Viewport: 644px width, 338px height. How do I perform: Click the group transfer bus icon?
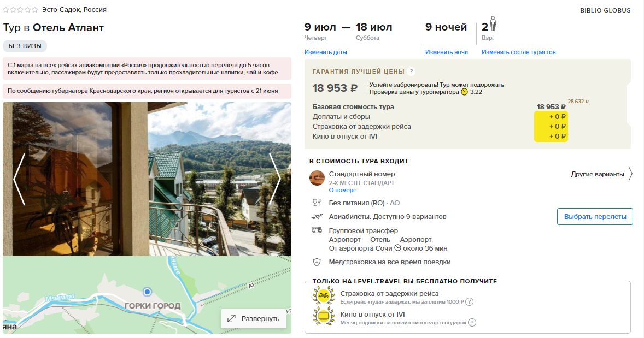tap(317, 230)
